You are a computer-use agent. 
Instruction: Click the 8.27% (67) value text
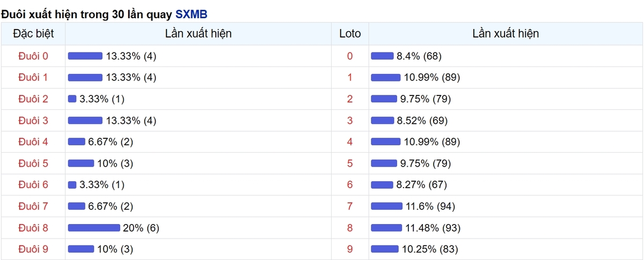(421, 185)
